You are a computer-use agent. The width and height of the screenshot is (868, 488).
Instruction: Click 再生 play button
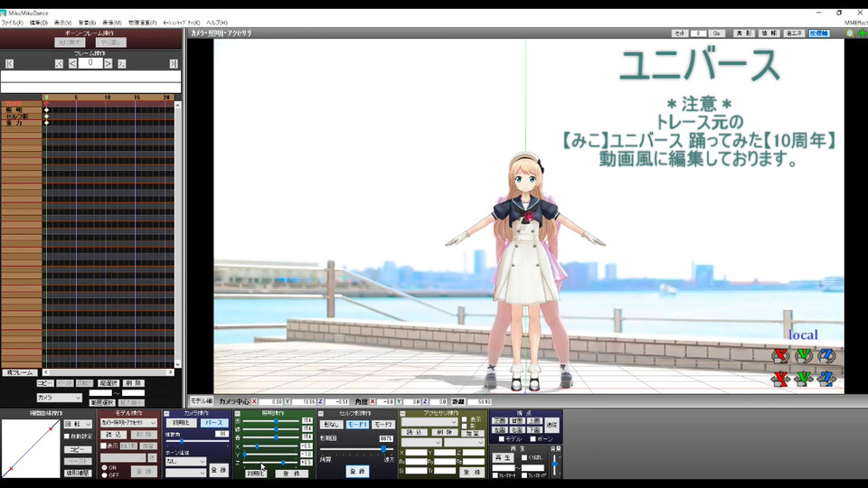point(503,457)
